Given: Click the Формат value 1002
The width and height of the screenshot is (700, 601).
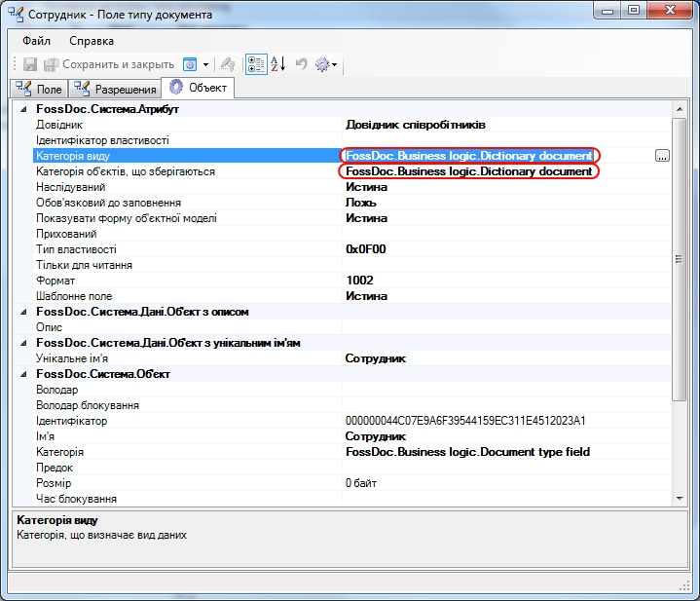Looking at the screenshot, I should [x=360, y=281].
